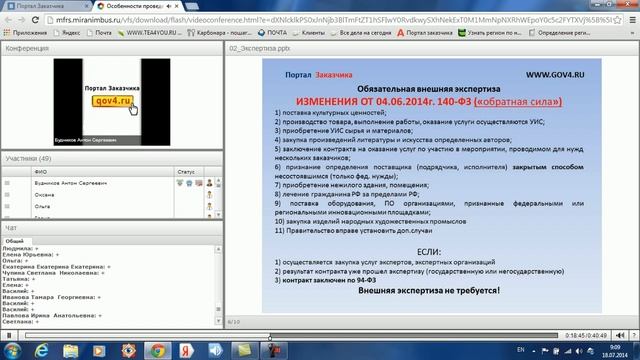Click the gov4.ru video thumbnail
The height and width of the screenshot is (360, 640).
(112, 102)
